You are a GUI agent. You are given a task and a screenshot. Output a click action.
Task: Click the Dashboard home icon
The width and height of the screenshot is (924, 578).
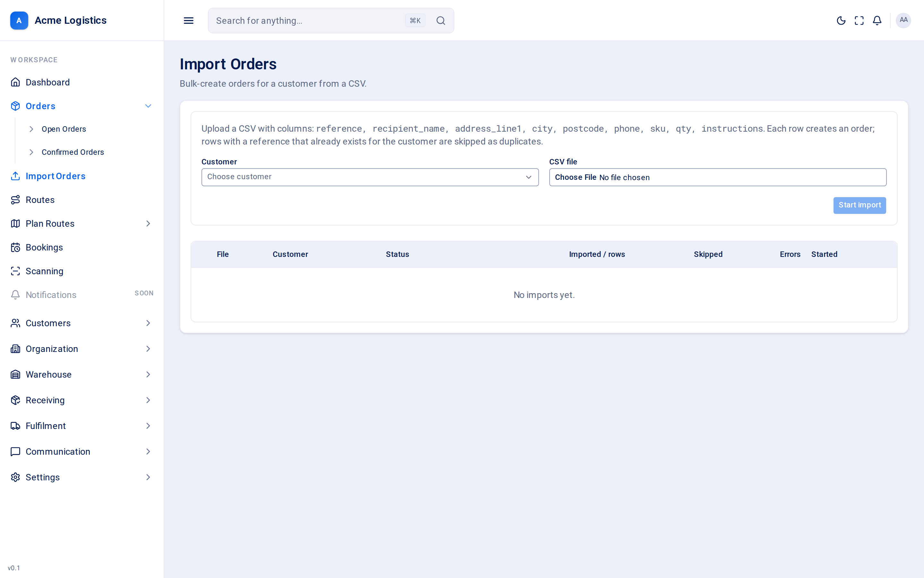(15, 82)
